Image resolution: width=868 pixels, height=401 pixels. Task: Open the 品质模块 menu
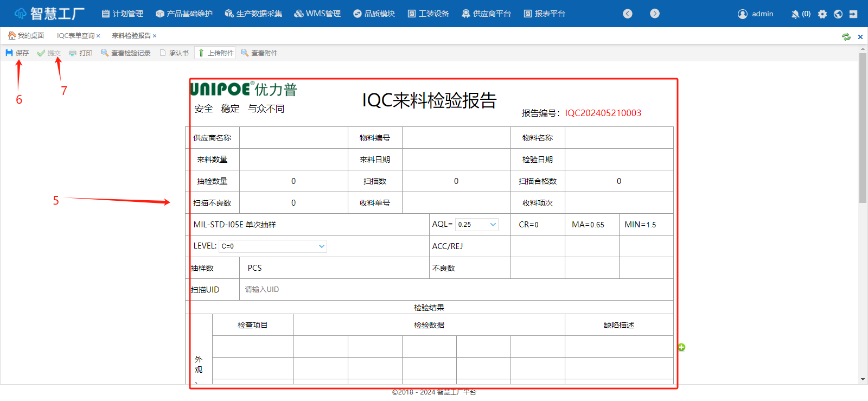click(x=374, y=14)
